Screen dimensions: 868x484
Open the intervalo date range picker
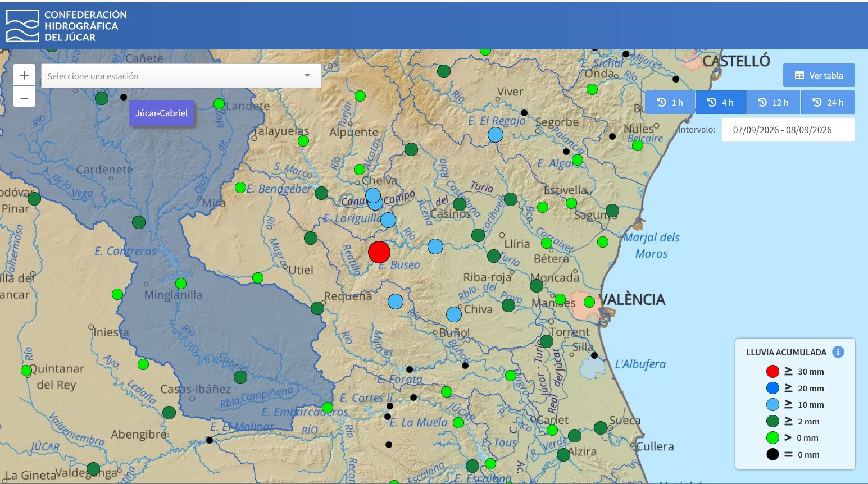tap(788, 130)
